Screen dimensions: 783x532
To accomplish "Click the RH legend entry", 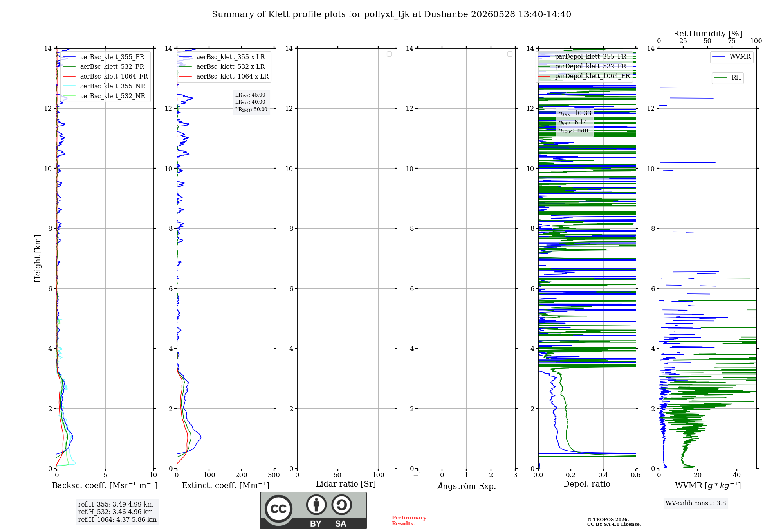I will coord(727,78).
